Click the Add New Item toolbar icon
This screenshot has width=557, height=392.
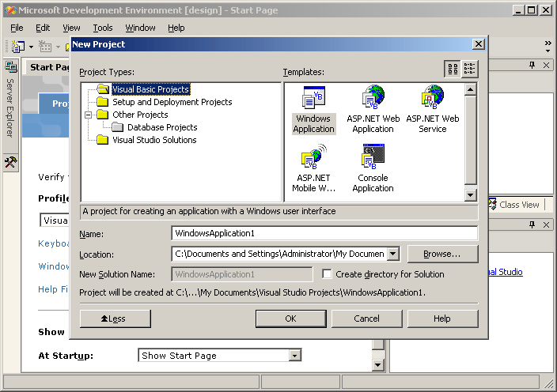[45, 47]
